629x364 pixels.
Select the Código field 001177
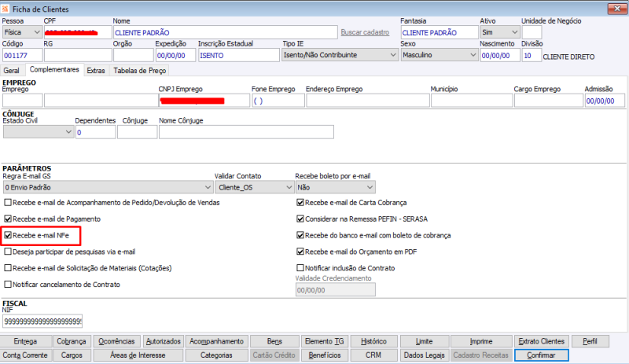[x=22, y=55]
